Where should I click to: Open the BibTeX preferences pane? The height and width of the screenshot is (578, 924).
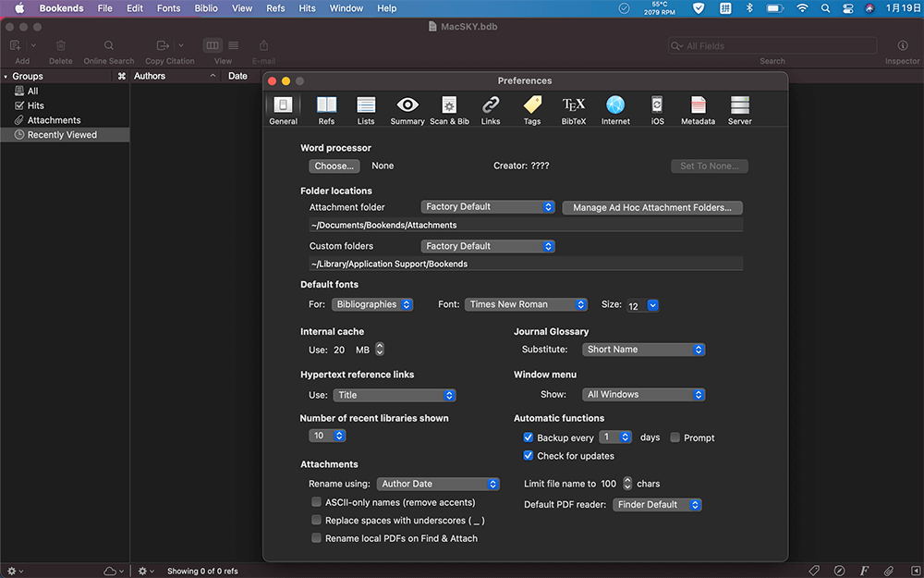(574, 110)
